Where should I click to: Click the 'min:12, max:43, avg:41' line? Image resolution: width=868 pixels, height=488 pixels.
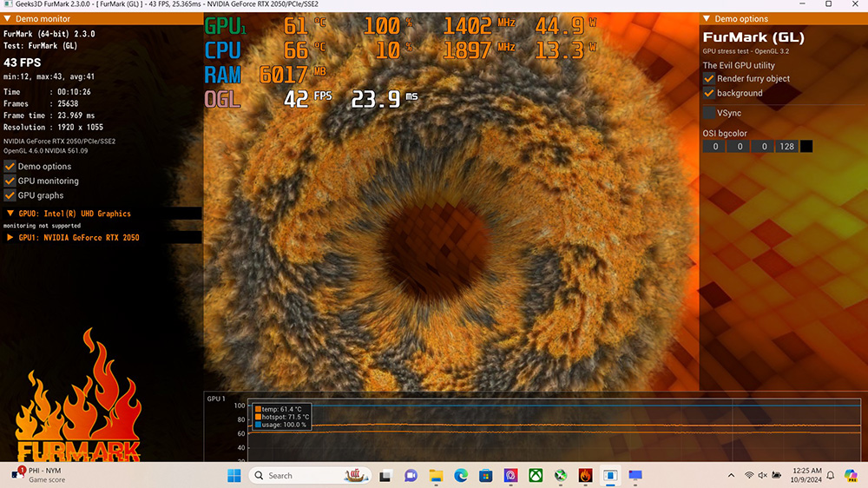[x=49, y=77]
